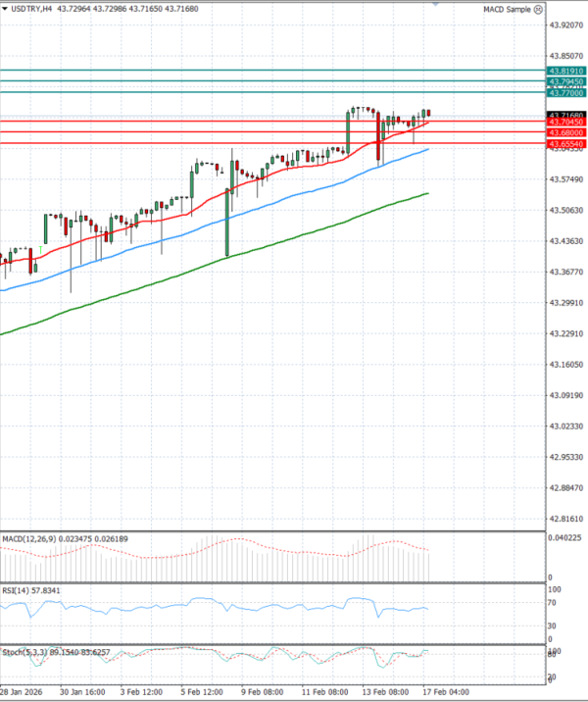Click the MACD Sample text label
The width and height of the screenshot is (588, 702).
point(505,9)
